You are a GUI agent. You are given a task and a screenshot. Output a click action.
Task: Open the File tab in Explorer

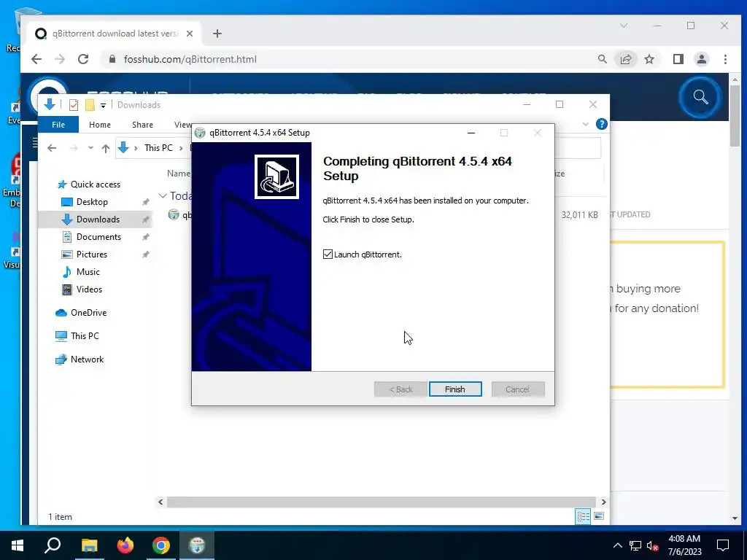58,124
